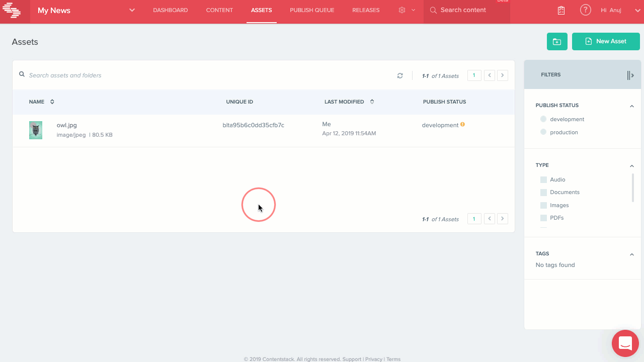Switch to the Releases tab
Screen dimensions: 644x362
[x=366, y=10]
